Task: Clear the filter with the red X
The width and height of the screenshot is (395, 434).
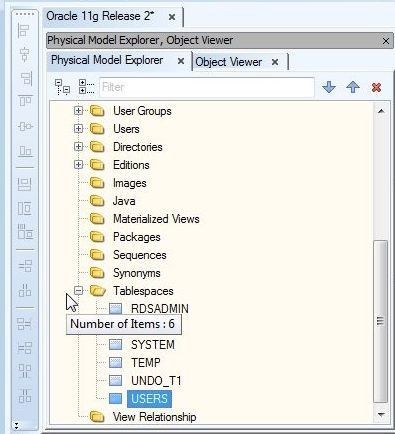Action: pyautogui.click(x=376, y=88)
